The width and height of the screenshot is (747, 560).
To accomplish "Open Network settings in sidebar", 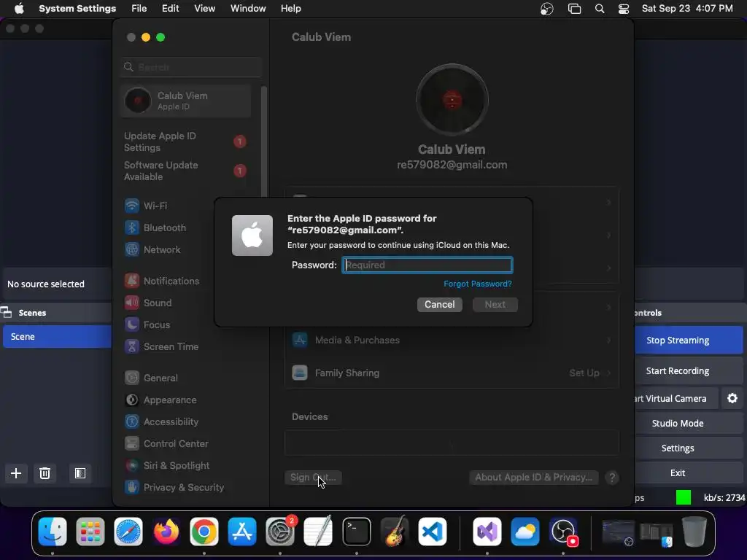I will pos(186,249).
